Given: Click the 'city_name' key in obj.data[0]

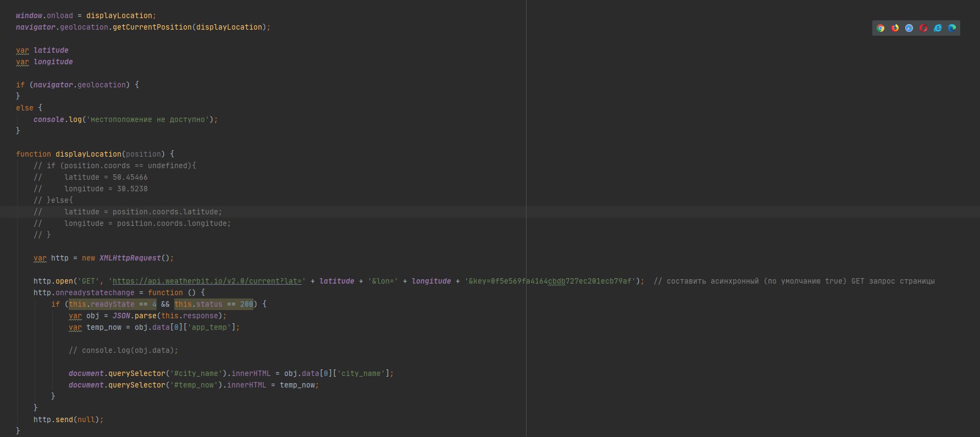Looking at the screenshot, I should pos(361,373).
